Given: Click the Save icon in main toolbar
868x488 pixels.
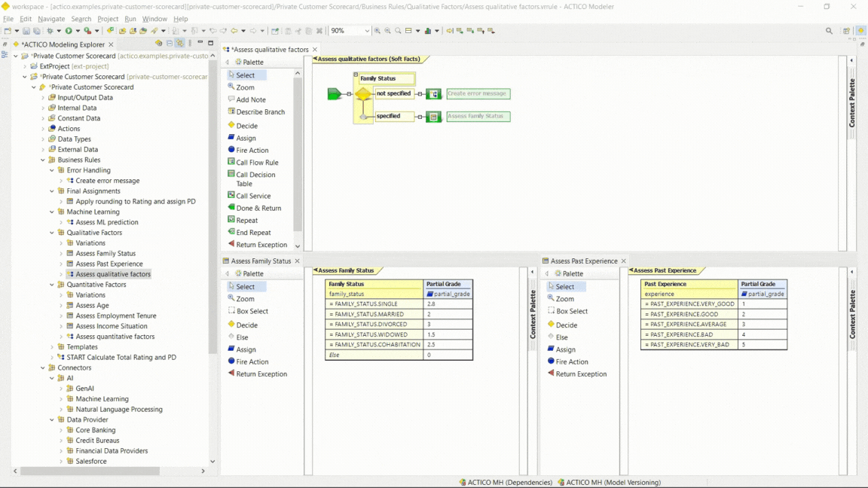Looking at the screenshot, I should [26, 31].
